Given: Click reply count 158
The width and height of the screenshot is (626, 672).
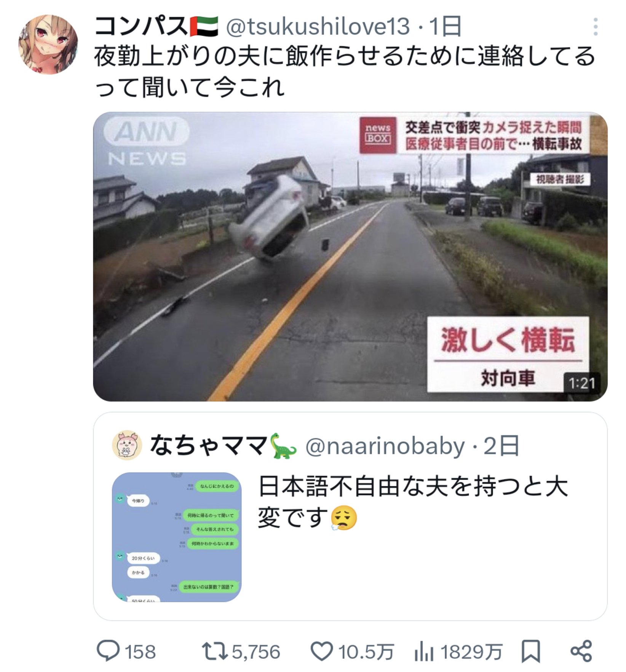Looking at the screenshot, I should [141, 652].
